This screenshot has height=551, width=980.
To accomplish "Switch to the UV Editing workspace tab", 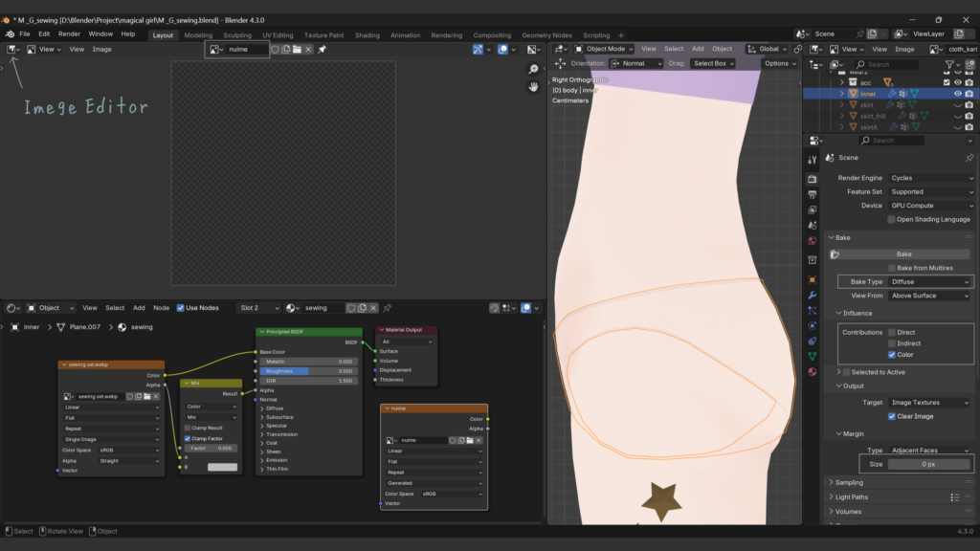I will coord(279,35).
